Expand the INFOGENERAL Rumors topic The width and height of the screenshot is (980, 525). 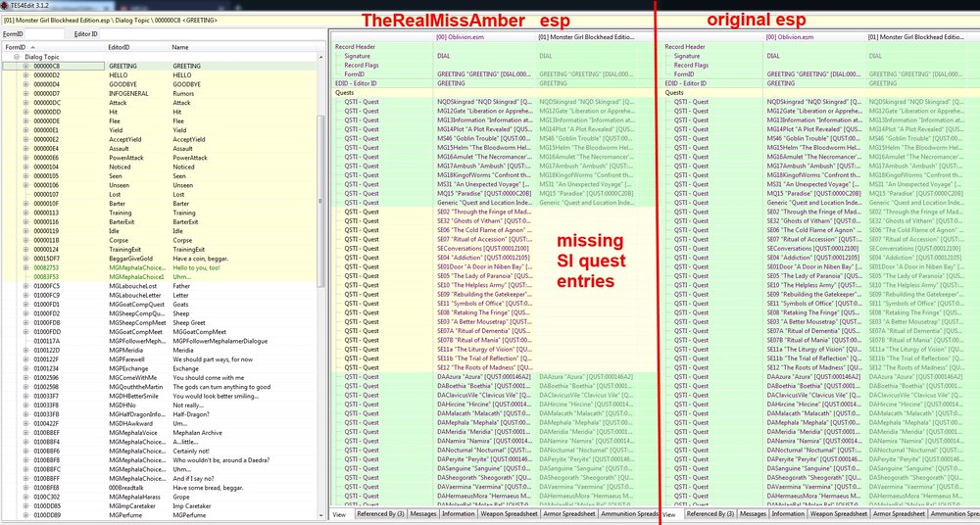pyautogui.click(x=25, y=93)
